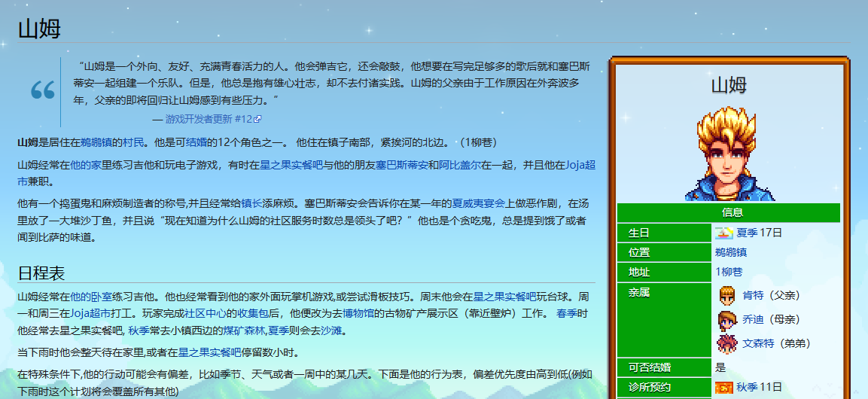Open the 游戏开发者更新 #12 link
868x399 pixels.
click(209, 119)
